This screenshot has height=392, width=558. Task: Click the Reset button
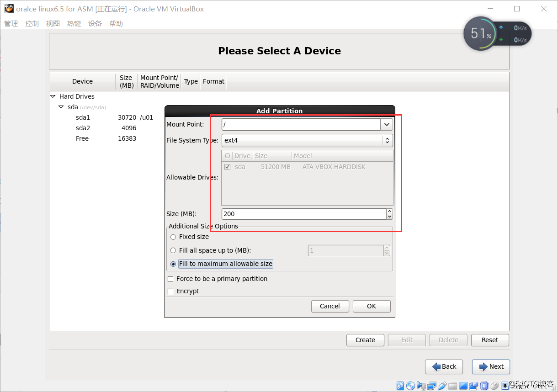(490, 340)
